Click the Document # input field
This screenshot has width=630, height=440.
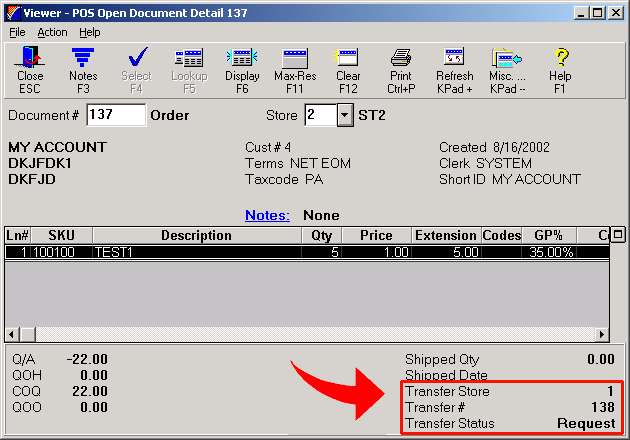pos(115,115)
